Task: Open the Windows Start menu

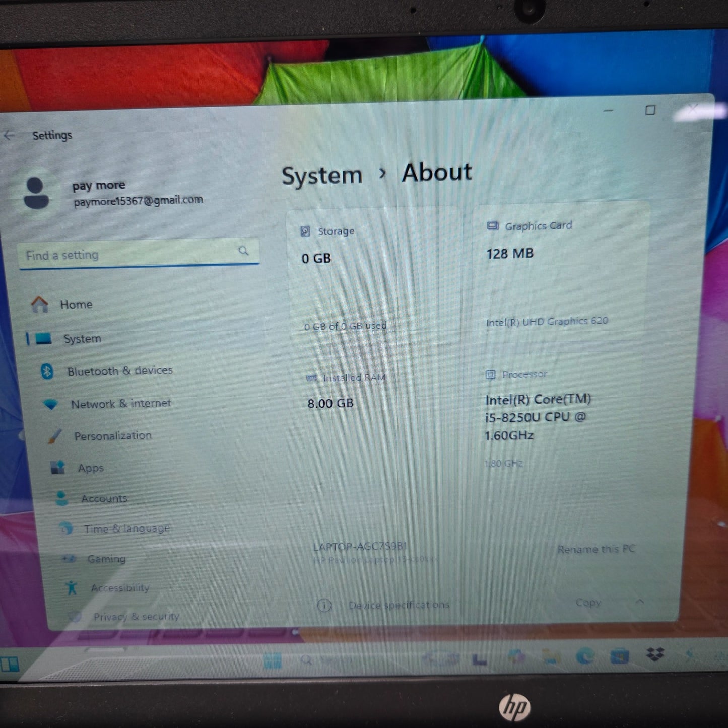Action: [273, 660]
